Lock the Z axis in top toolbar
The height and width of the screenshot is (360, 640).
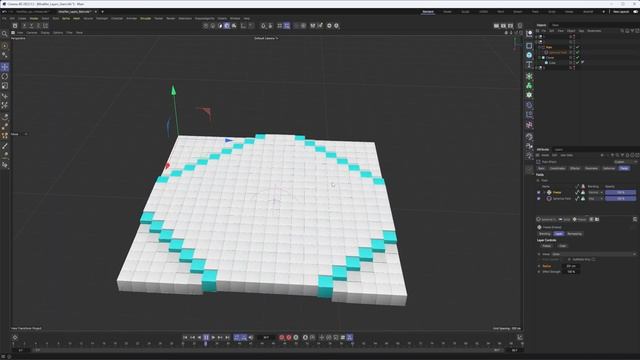click(38, 26)
